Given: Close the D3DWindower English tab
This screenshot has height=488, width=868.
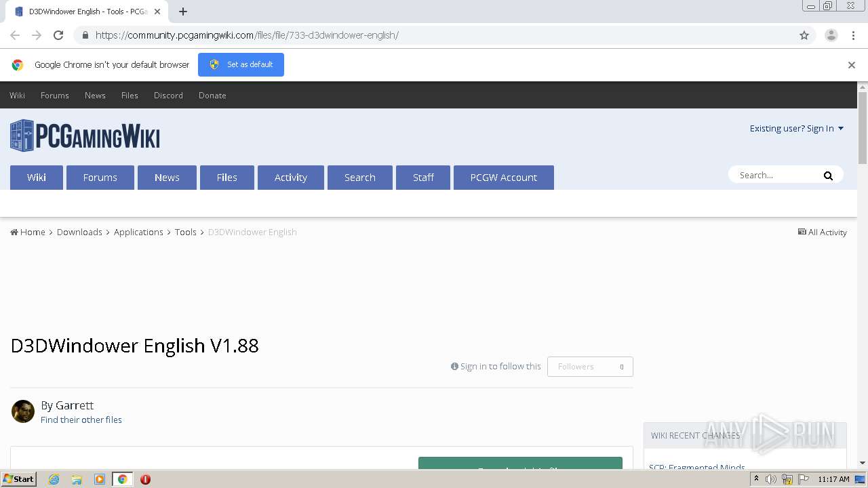Looking at the screenshot, I should [x=157, y=12].
